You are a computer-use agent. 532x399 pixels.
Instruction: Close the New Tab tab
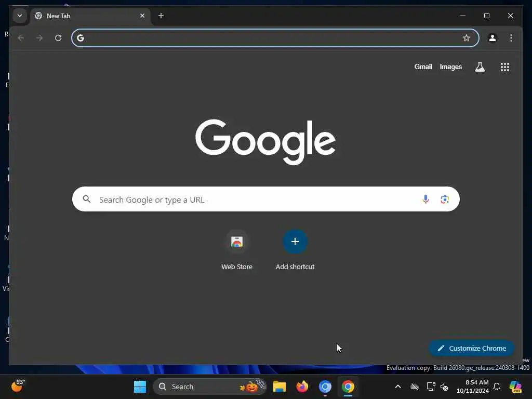pos(142,16)
